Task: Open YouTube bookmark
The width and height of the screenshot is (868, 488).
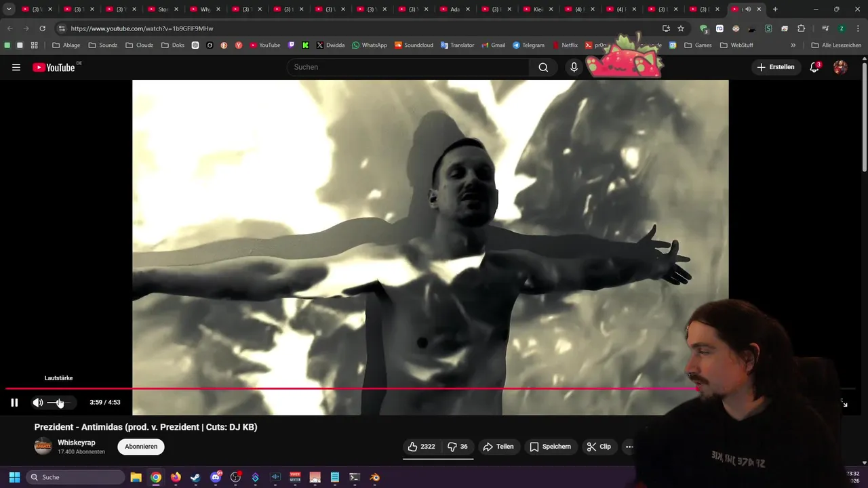Action: 265,45
